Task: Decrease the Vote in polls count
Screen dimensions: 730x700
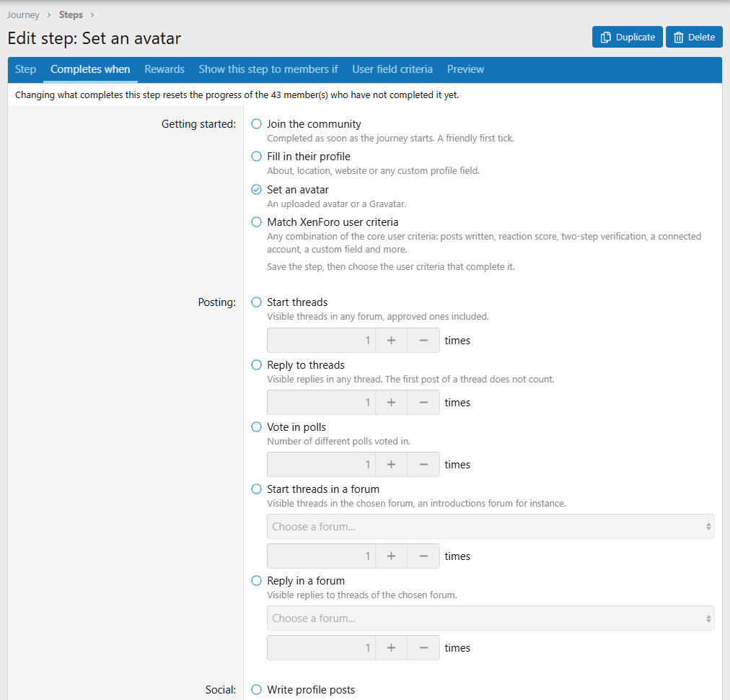Action: click(423, 464)
